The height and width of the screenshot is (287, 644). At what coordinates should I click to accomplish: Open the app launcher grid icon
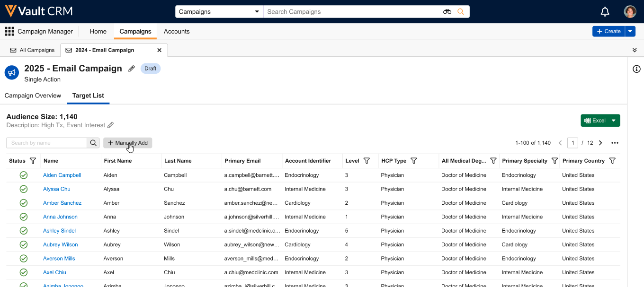pos(9,32)
